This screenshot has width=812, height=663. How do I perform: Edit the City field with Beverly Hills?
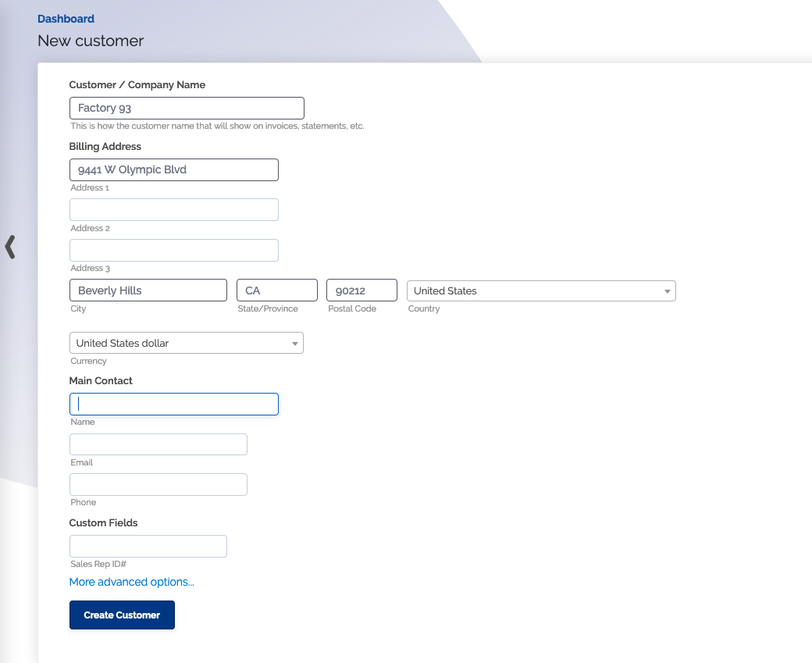pos(148,290)
